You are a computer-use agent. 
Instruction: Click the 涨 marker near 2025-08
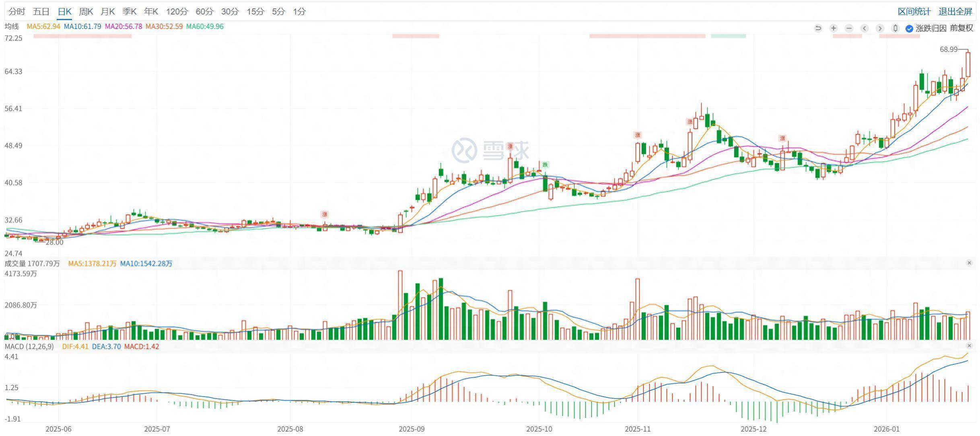coord(325,214)
